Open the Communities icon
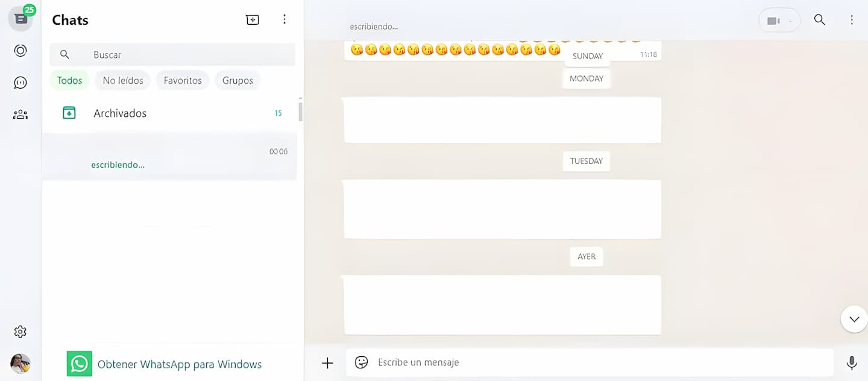 [x=20, y=115]
